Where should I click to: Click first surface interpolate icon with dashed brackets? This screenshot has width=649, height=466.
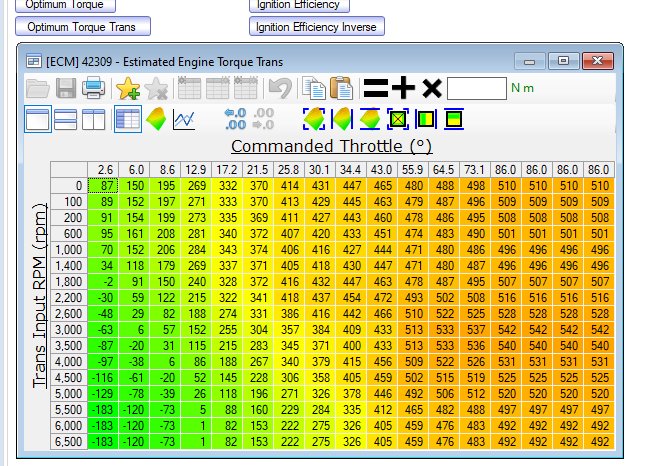(314, 119)
